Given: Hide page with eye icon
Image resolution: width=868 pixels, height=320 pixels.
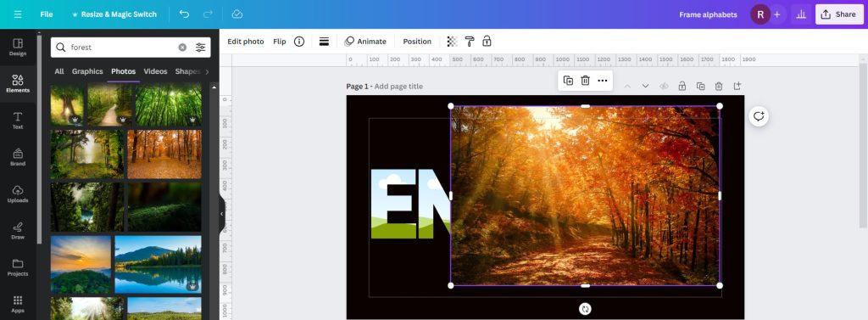Looking at the screenshot, I should click(x=665, y=87).
